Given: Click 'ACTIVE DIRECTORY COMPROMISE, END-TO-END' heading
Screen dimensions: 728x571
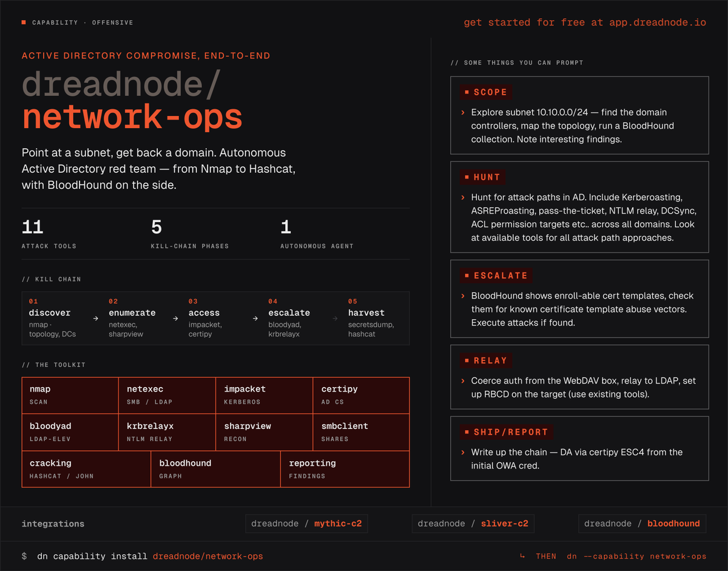Looking at the screenshot, I should coord(146,56).
